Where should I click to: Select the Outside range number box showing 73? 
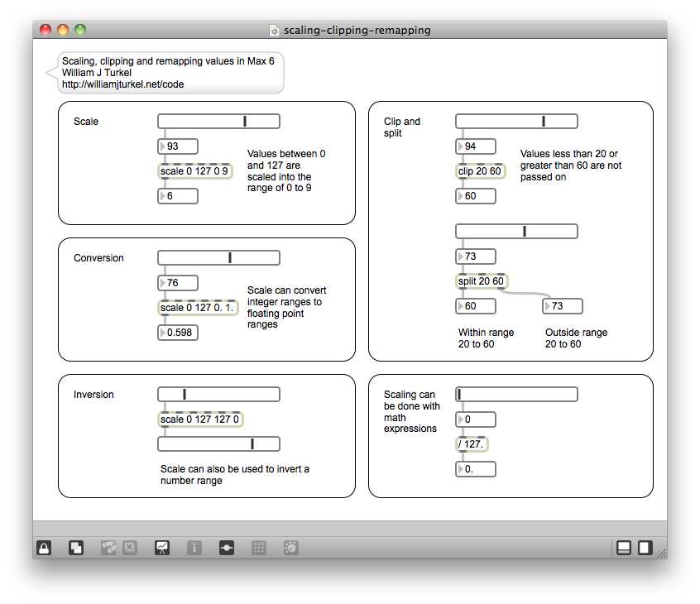point(563,306)
